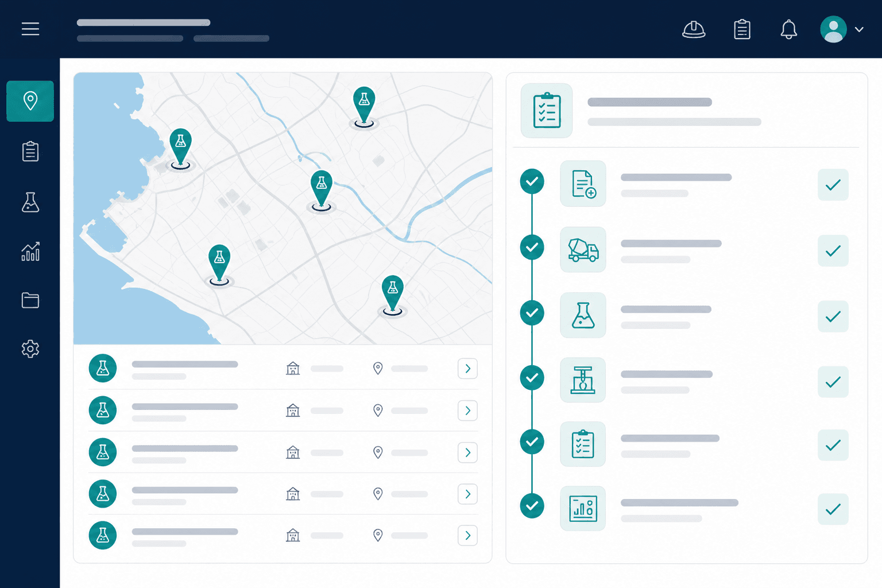Image resolution: width=882 pixels, height=588 pixels.
Task: Toggle checkbox for document-add step
Action: tap(833, 185)
